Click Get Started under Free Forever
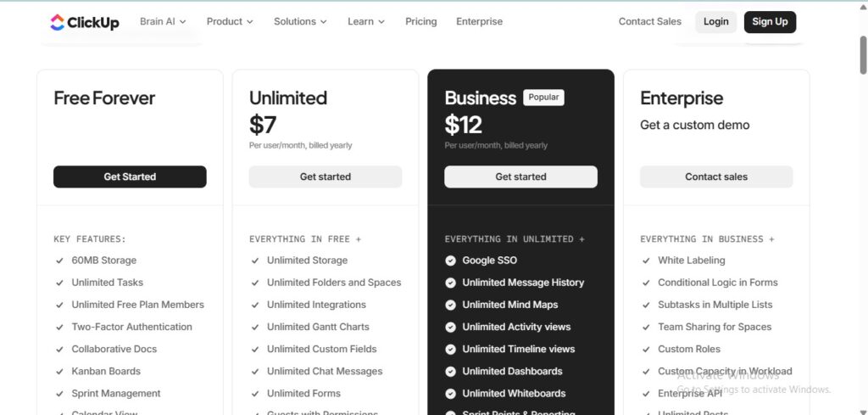The image size is (868, 415). tap(130, 177)
